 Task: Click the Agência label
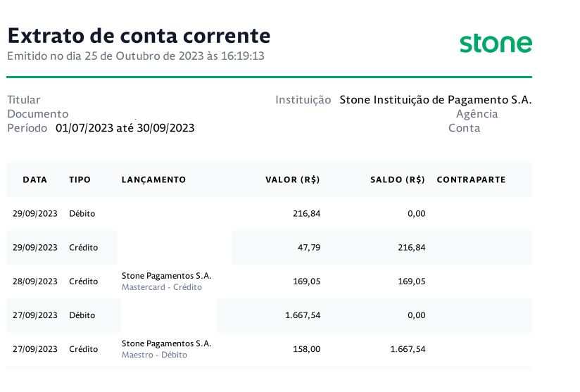477,114
